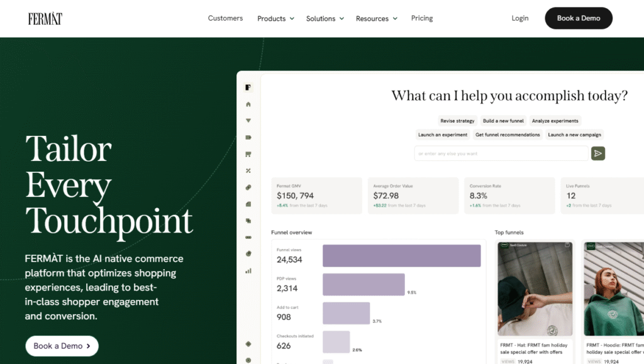Click the 'Top funnels' heading
Screen dimensions: 644x364
coord(509,232)
